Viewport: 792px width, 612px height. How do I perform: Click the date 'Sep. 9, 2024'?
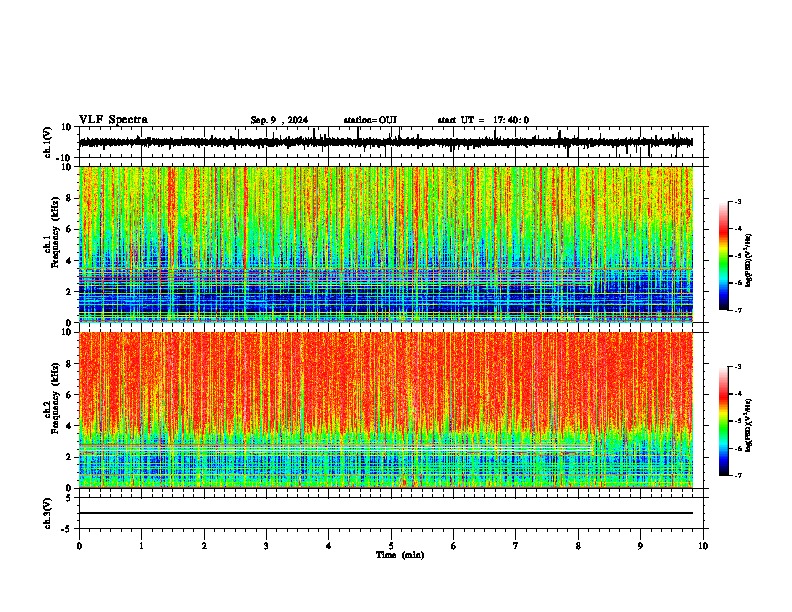(279, 120)
